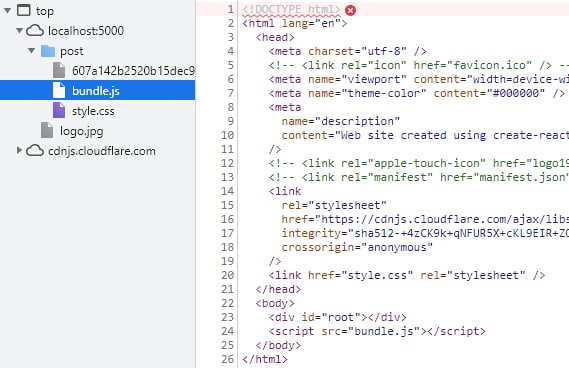Viewport: 569px width, 368px height.
Task: Open logo.jpg in the file tree
Action: (x=82, y=131)
